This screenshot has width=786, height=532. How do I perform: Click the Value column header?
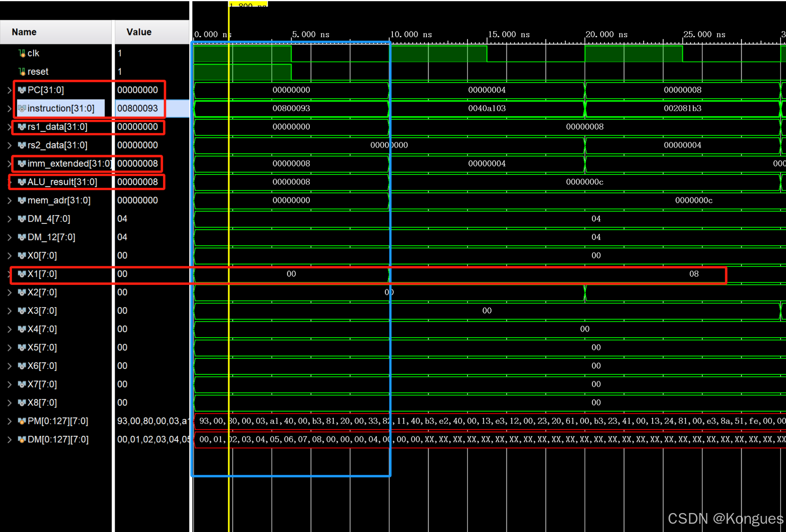(152, 32)
